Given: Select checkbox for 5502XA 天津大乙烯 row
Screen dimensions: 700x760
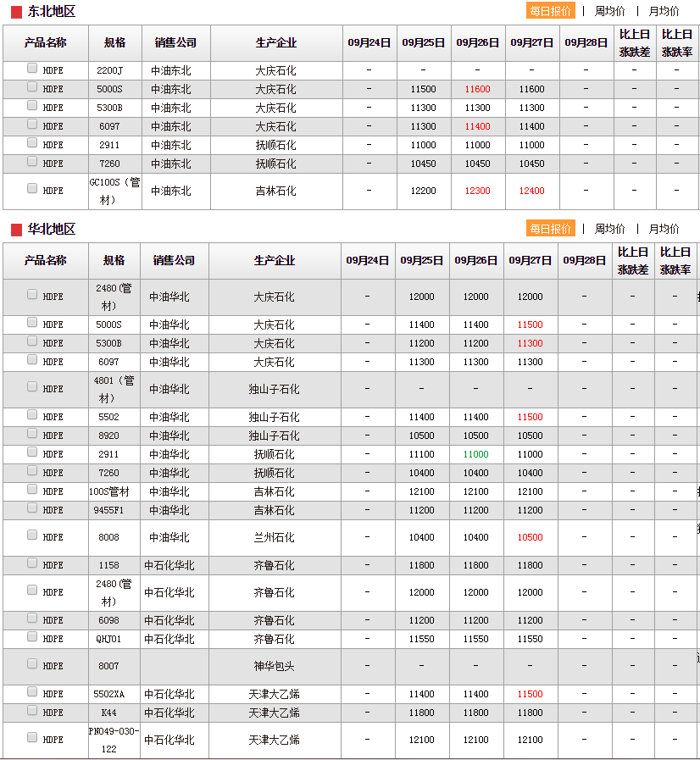Looking at the screenshot, I should 32,691.
